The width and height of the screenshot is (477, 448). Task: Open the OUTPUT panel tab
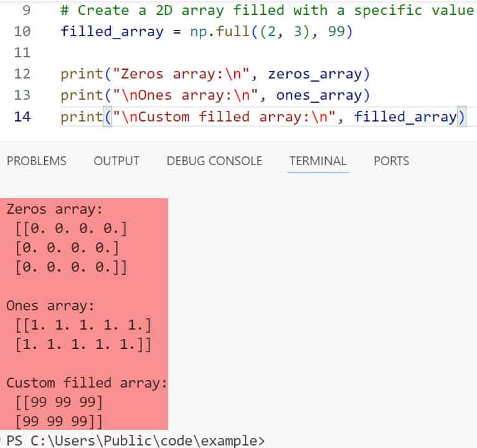[x=116, y=161]
